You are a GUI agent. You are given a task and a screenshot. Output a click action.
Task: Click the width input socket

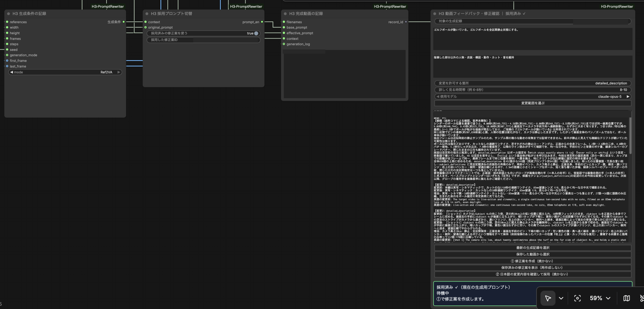pos(7,27)
